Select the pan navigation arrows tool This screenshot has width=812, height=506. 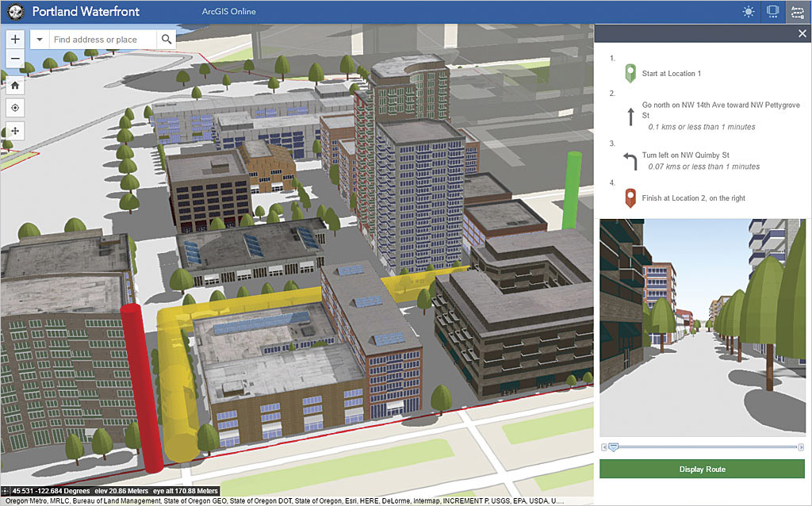pyautogui.click(x=15, y=131)
